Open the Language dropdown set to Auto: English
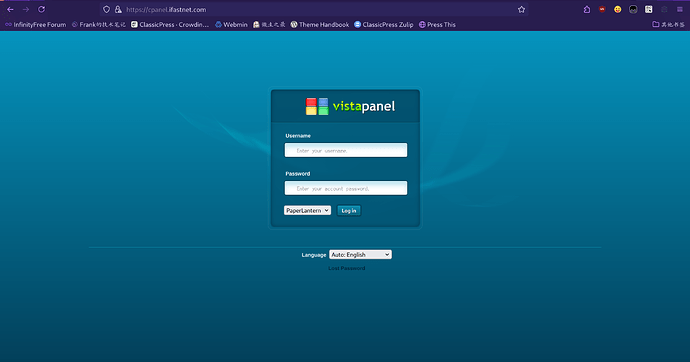The width and height of the screenshot is (690, 362). (360, 254)
